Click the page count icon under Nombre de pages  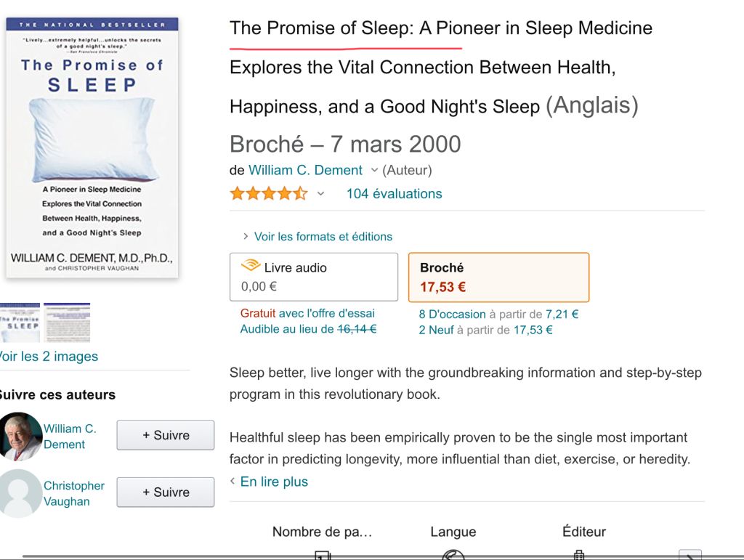click(323, 556)
